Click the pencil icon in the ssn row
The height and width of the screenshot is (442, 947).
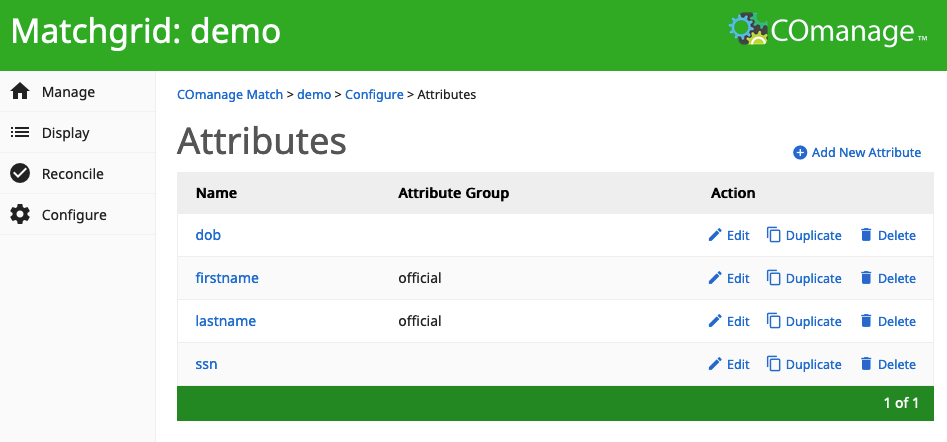tap(715, 364)
